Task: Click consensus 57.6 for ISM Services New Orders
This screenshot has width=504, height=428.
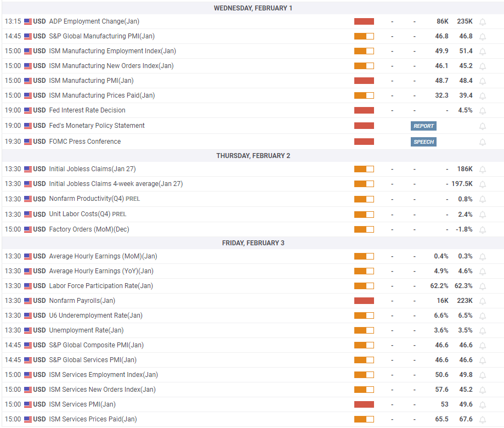Action: pyautogui.click(x=441, y=390)
